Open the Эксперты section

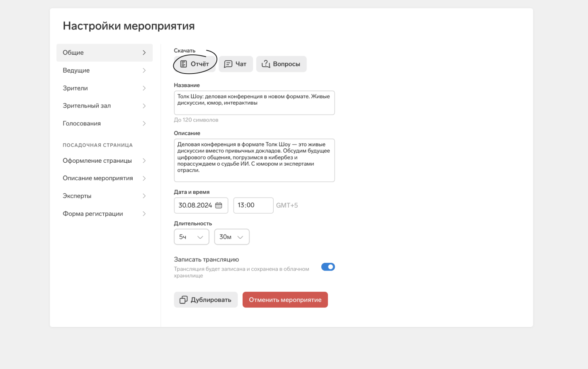click(x=104, y=196)
